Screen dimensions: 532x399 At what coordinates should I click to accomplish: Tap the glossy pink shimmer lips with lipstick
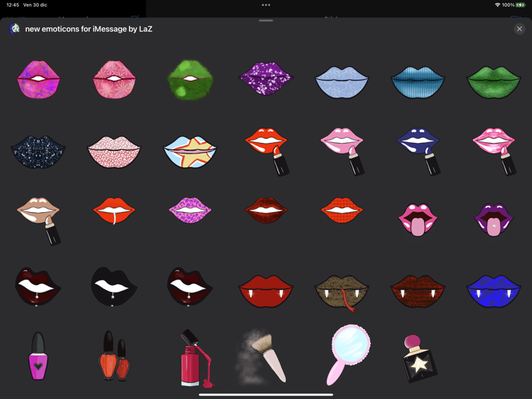(495, 152)
